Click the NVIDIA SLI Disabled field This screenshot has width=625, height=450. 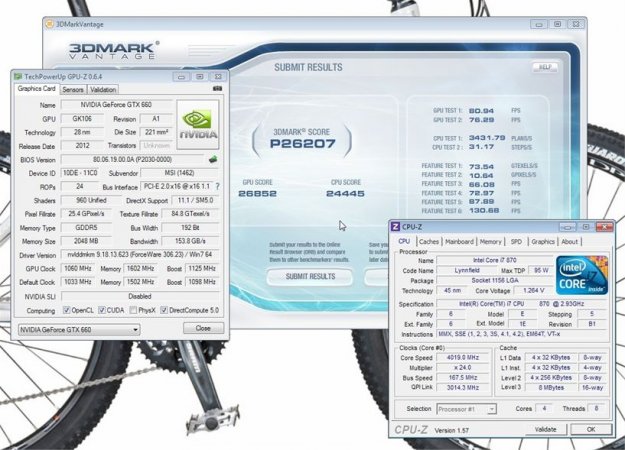140,297
